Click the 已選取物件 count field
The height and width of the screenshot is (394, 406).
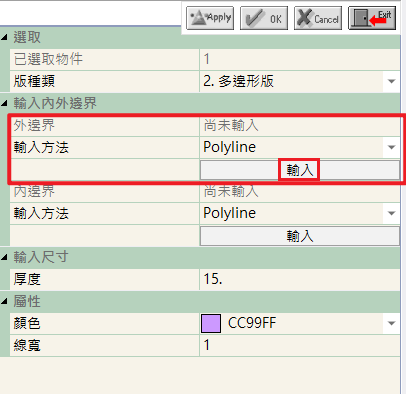pos(300,59)
